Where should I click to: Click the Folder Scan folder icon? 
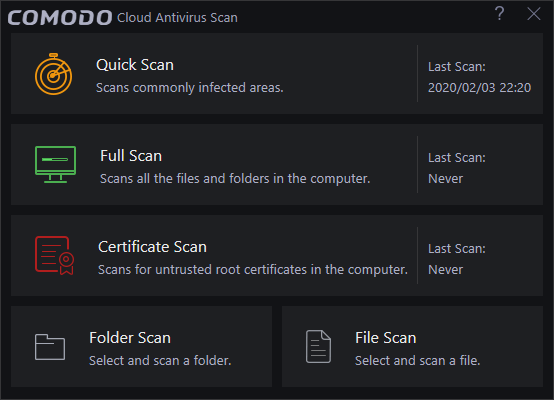[x=50, y=347]
